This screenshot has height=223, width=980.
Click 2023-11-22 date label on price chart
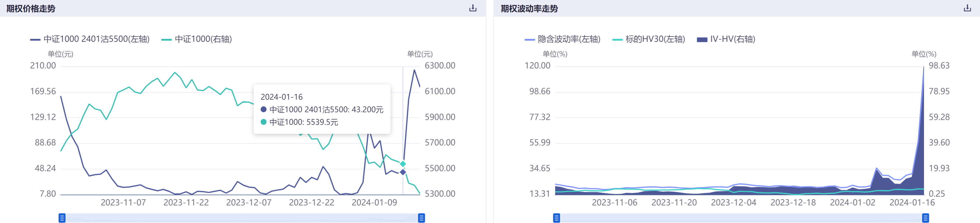pos(186,203)
